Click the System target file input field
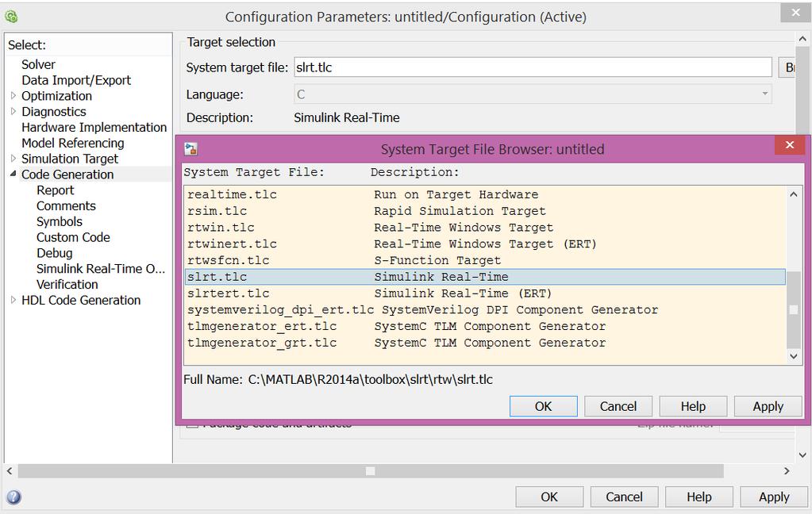 coord(533,67)
